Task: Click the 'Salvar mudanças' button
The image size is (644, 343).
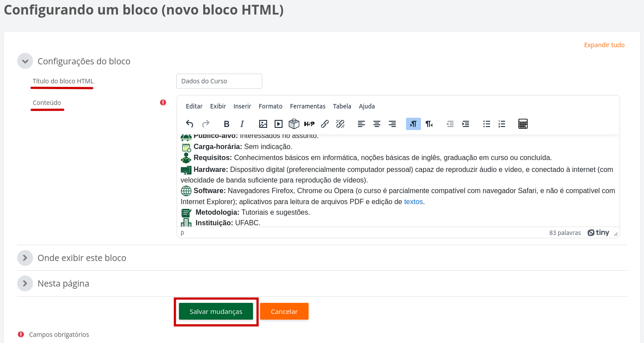Action: coord(216,311)
